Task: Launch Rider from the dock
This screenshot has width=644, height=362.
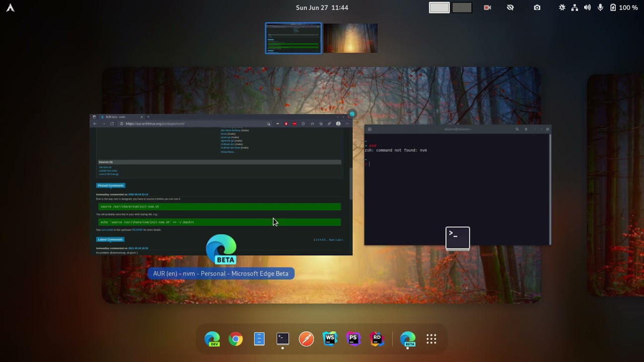Action: (377, 339)
